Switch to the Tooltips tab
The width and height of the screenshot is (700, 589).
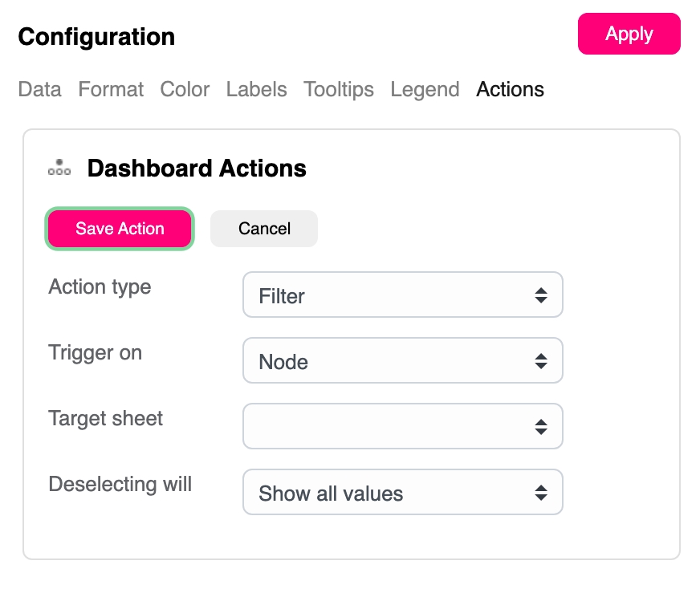tap(338, 89)
